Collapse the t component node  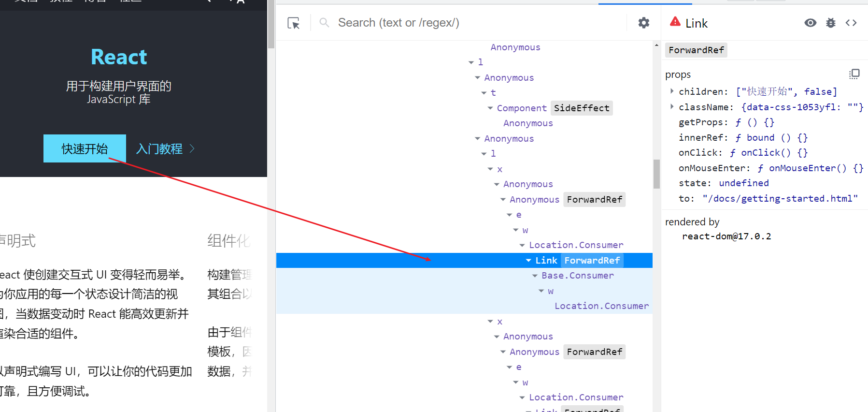484,93
